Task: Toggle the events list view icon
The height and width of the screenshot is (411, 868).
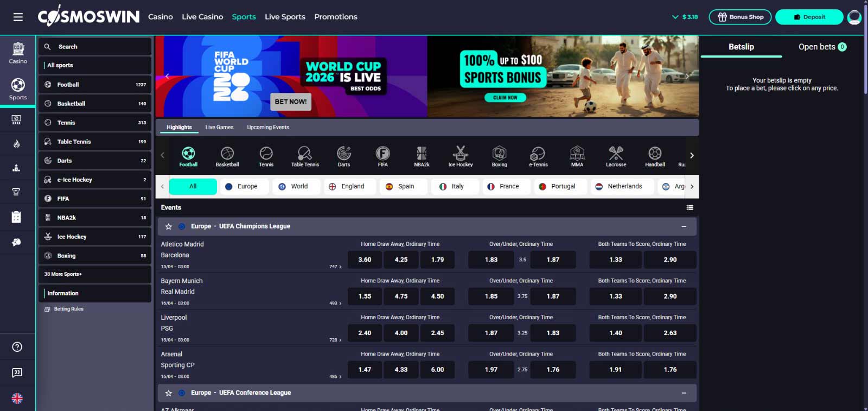Action: click(x=690, y=207)
